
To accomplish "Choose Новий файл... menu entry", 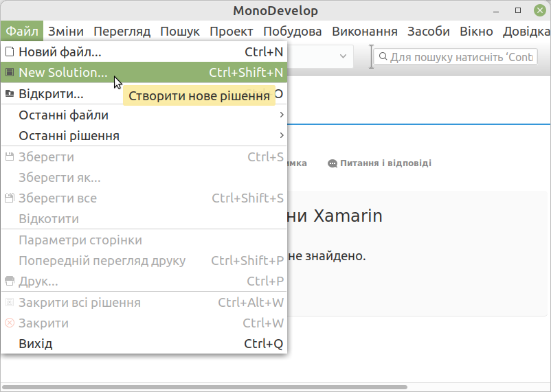I will (x=144, y=51).
